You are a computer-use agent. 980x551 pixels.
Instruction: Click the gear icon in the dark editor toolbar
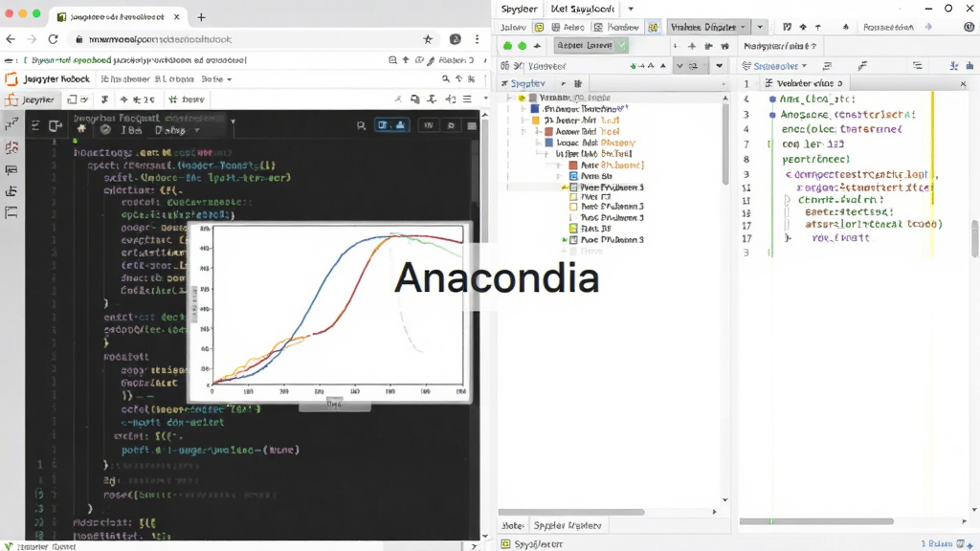point(81,129)
